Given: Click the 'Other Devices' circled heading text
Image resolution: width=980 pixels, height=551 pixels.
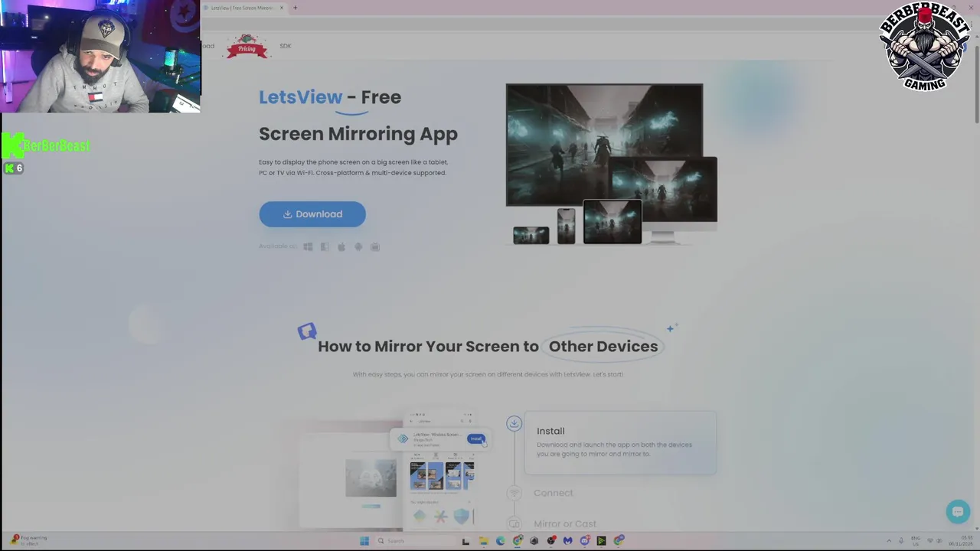Looking at the screenshot, I should tap(603, 346).
